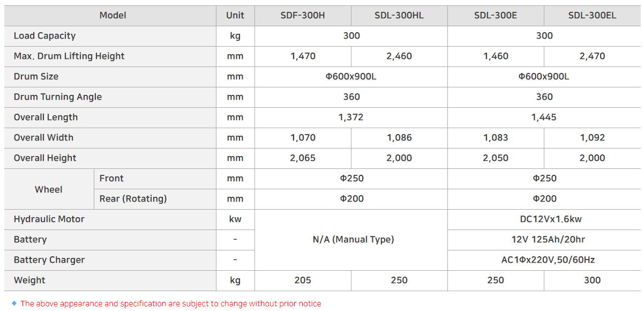Click the Model header cell
Screen dimensions: 644x311
113,16
